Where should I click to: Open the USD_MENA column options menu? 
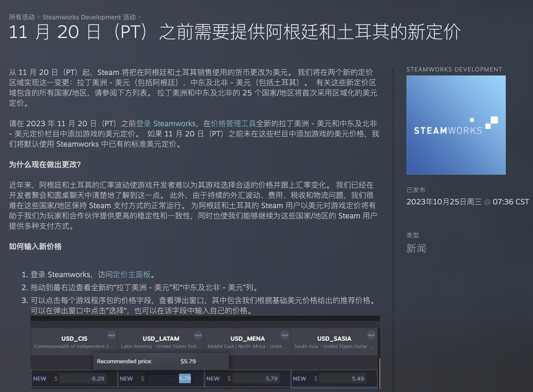[285, 335]
